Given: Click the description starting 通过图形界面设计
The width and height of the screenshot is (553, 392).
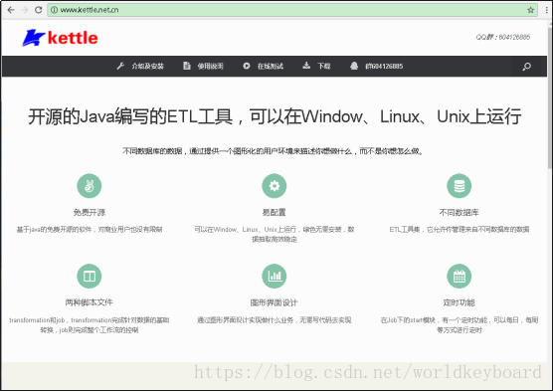Looking at the screenshot, I should click(275, 320).
